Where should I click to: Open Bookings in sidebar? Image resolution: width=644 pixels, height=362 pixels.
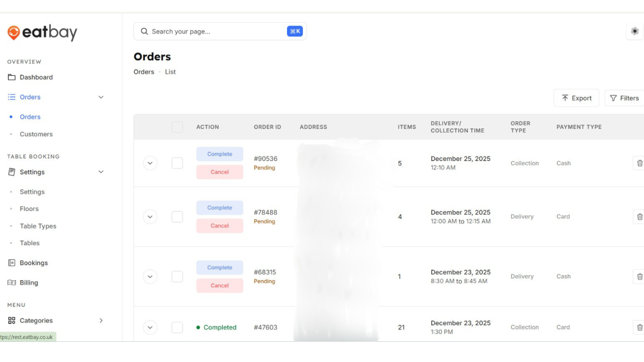point(34,263)
